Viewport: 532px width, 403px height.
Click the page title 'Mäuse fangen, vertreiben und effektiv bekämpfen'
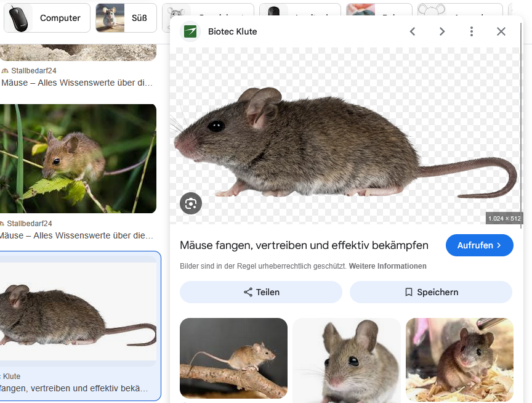[304, 245]
